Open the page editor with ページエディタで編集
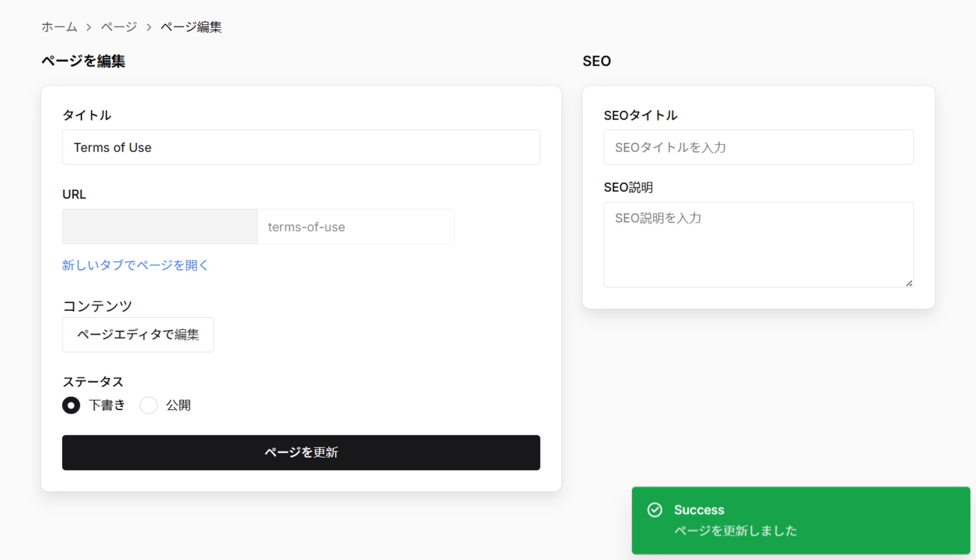 pos(138,335)
